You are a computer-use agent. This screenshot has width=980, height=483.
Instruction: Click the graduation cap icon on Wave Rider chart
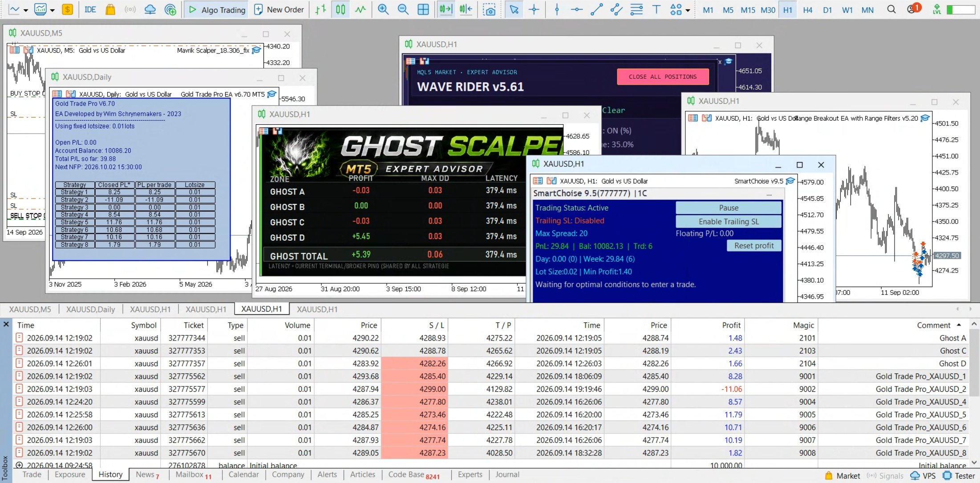(x=729, y=61)
